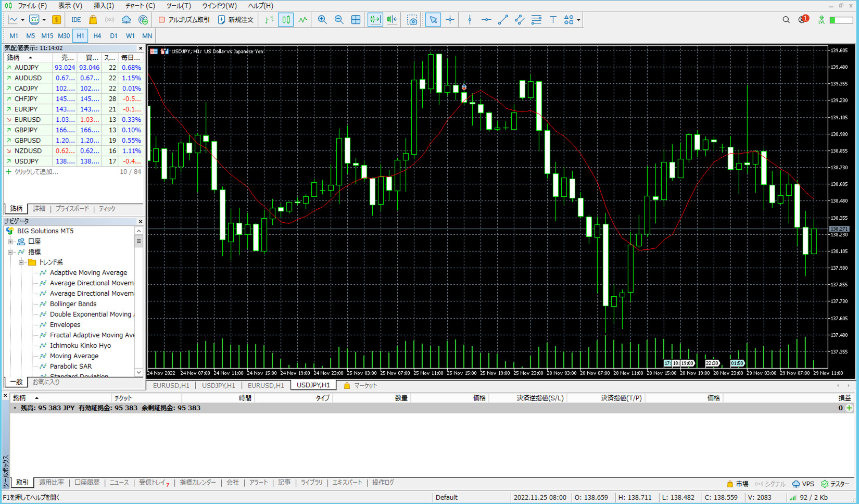The height and width of the screenshot is (504, 859).
Task: Zoom out of the chart
Action: [x=339, y=20]
